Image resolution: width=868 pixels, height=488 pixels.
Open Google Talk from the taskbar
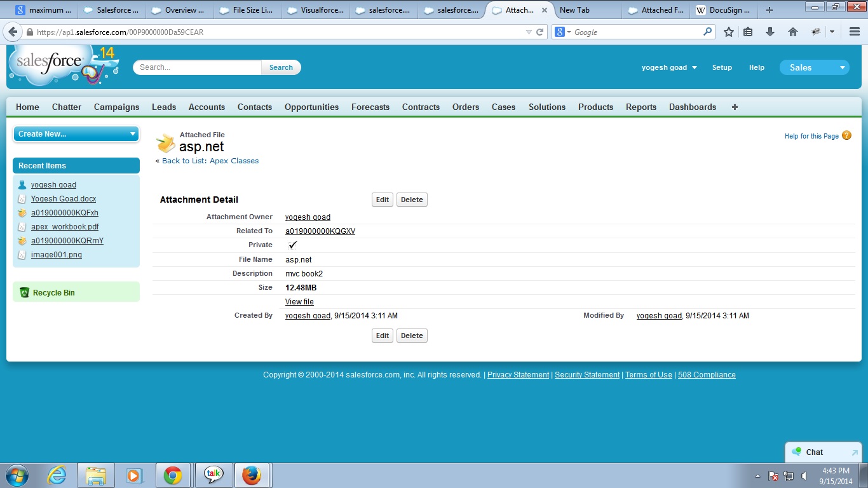click(x=214, y=475)
